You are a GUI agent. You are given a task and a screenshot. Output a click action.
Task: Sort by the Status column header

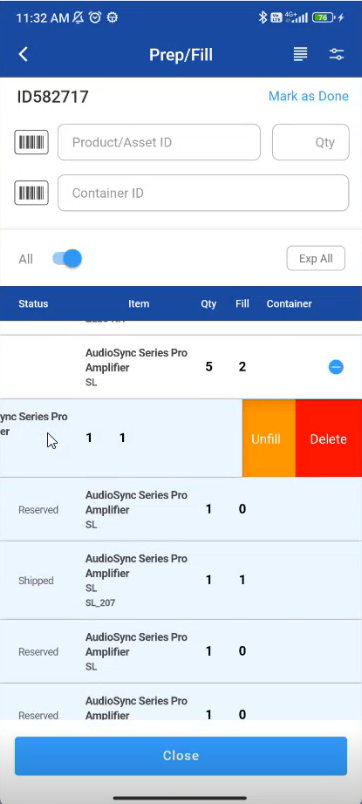(x=33, y=304)
